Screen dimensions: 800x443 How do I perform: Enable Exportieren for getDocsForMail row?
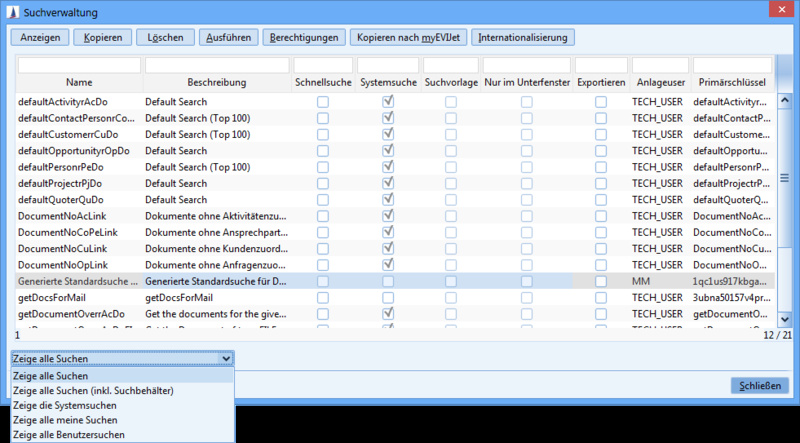point(600,298)
